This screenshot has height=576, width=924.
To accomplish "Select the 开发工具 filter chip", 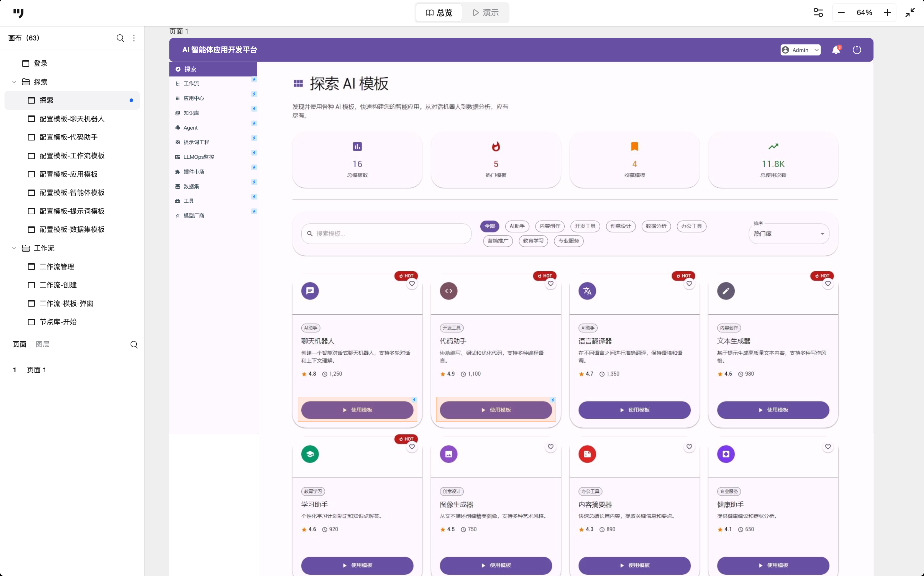I will point(585,226).
